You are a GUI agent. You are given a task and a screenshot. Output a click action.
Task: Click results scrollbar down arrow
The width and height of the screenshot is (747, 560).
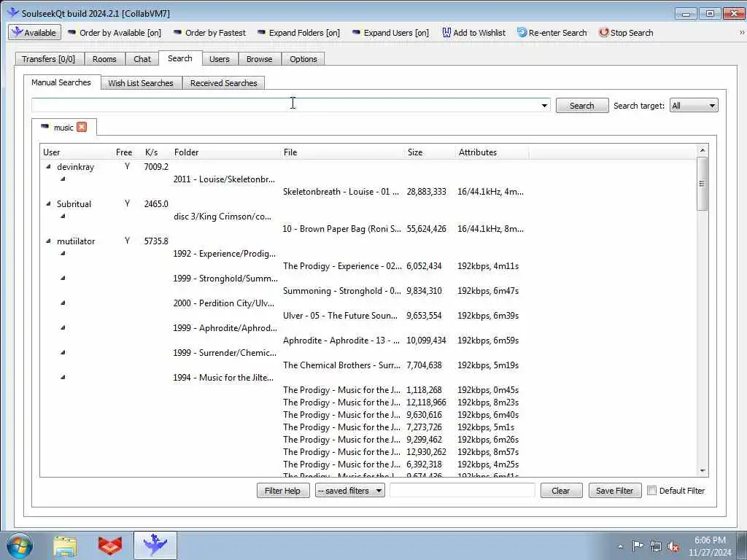tap(703, 470)
